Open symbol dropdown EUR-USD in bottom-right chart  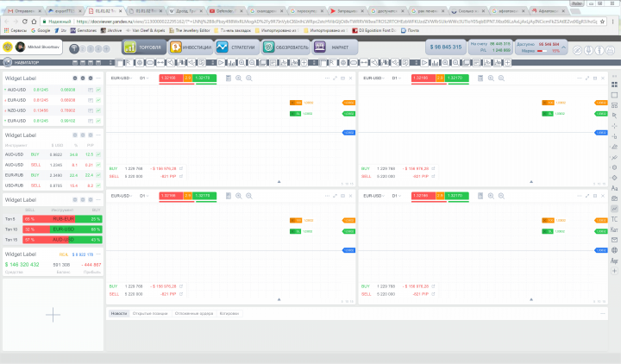point(373,196)
